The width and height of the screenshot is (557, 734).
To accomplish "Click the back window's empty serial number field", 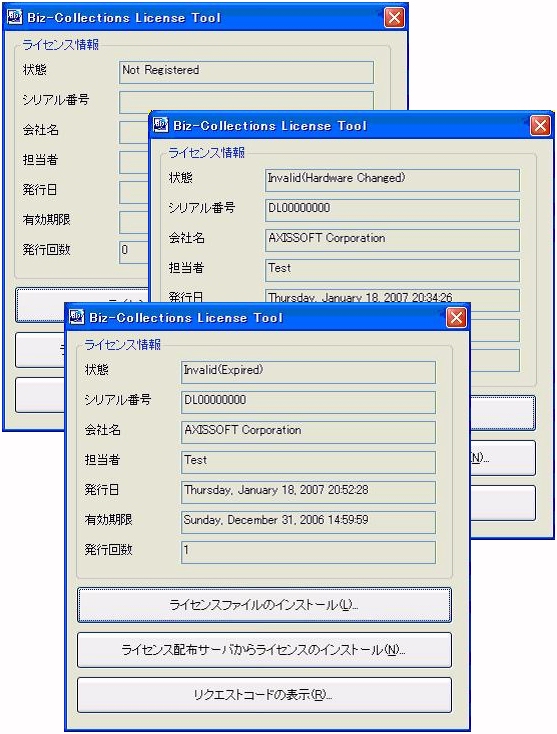I will tap(246, 101).
